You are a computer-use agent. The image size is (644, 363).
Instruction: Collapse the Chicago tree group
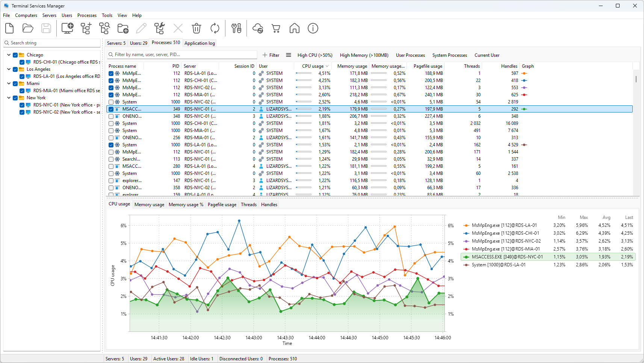point(9,55)
